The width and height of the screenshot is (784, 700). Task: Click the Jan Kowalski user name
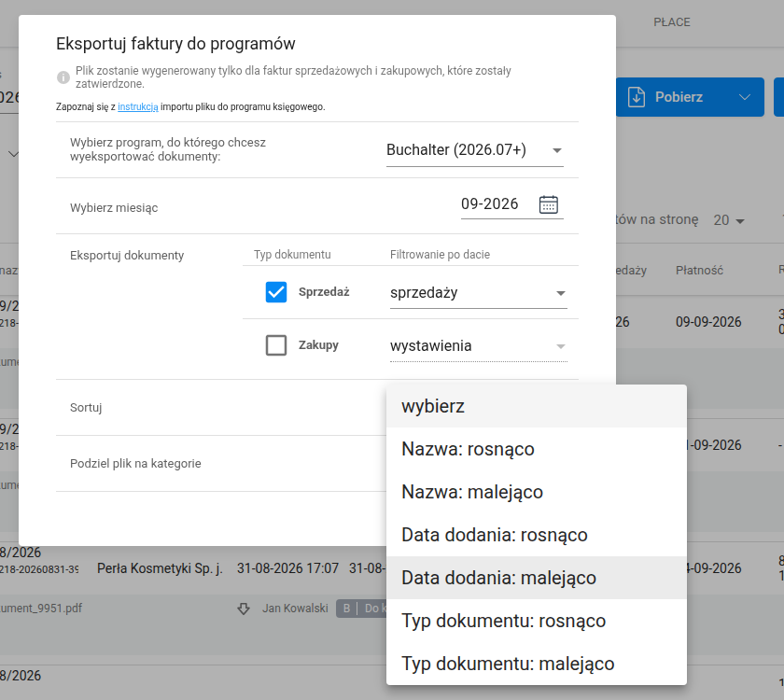[x=296, y=609]
